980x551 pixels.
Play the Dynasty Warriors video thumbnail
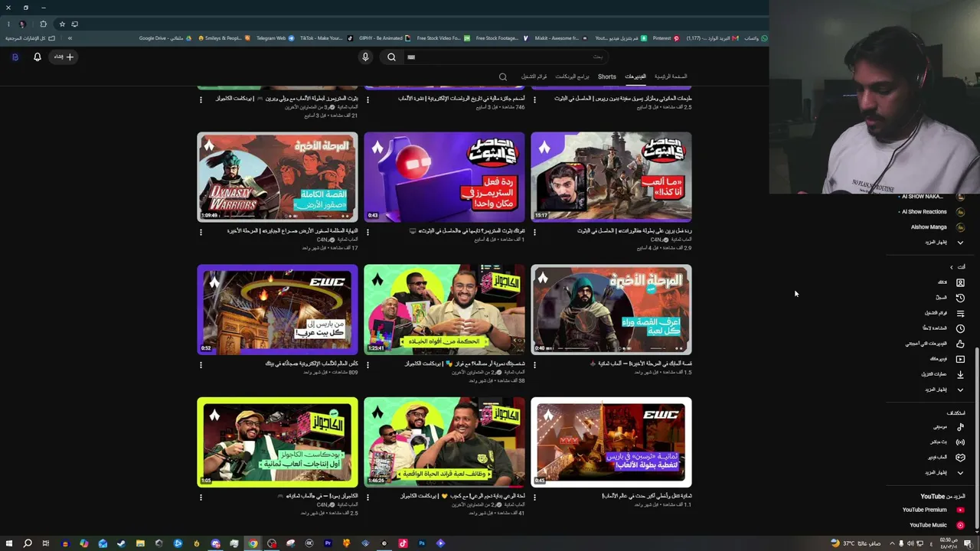coord(277,177)
